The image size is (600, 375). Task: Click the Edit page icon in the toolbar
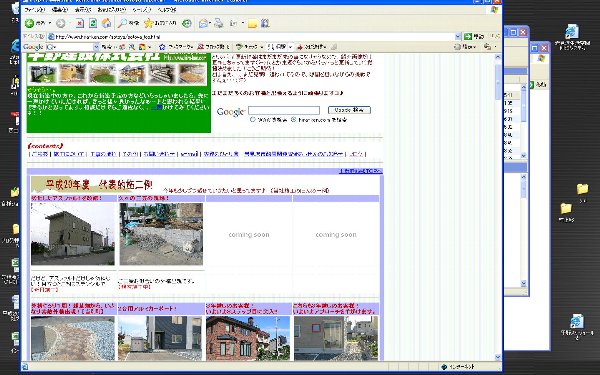(233, 24)
